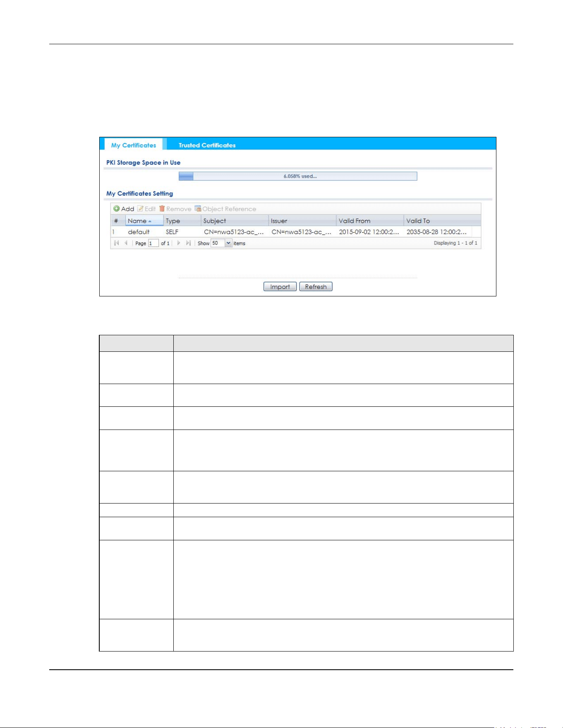
Task: Click the Remove trash toolbar item
Action: [x=175, y=209]
